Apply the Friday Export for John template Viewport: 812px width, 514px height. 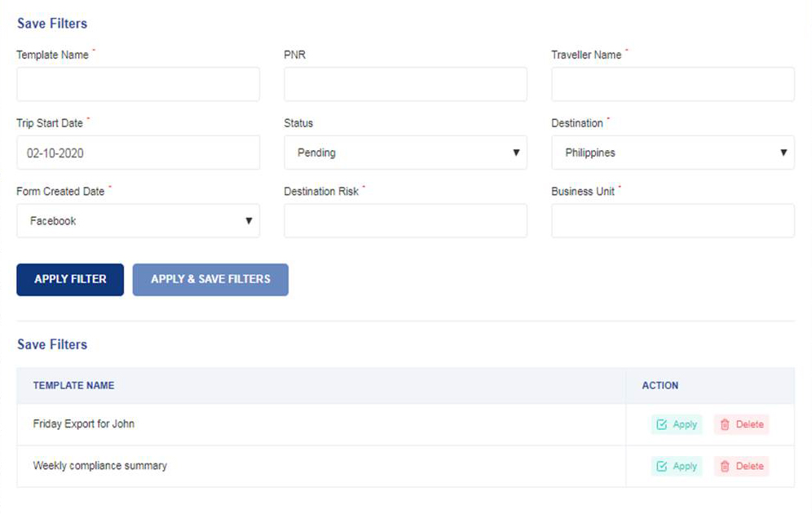point(677,424)
